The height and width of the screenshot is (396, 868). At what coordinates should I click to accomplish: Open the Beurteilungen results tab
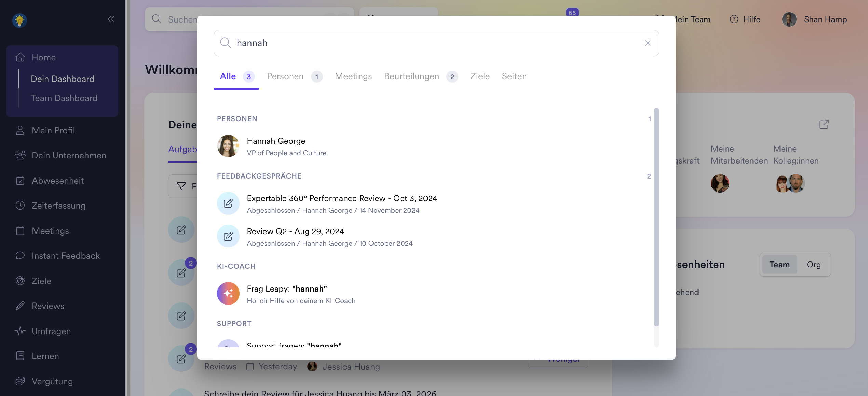point(411,76)
